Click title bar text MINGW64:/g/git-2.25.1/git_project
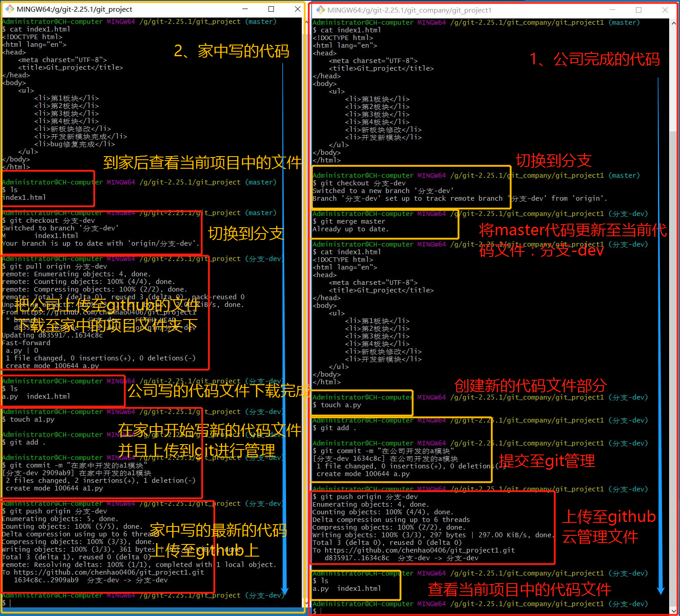The width and height of the screenshot is (680, 616). click(x=75, y=9)
